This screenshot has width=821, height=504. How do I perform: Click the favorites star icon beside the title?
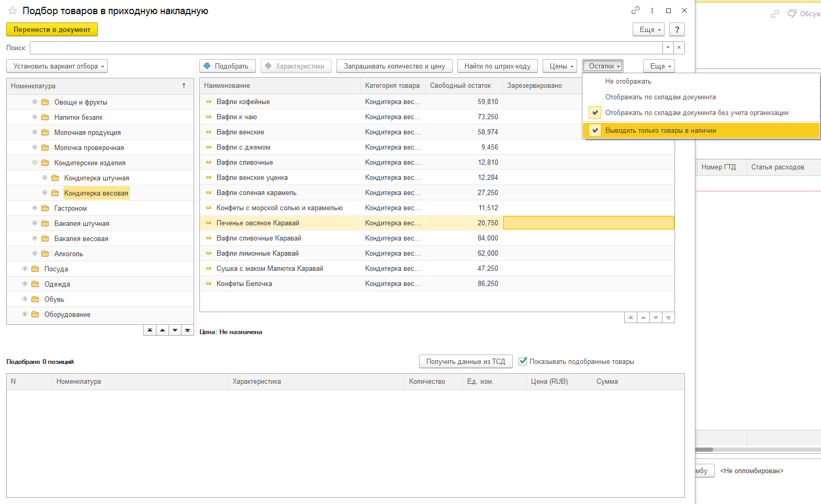click(x=13, y=10)
